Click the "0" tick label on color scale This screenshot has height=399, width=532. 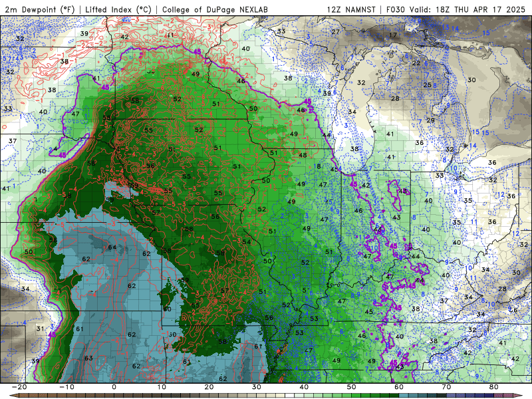(x=114, y=387)
